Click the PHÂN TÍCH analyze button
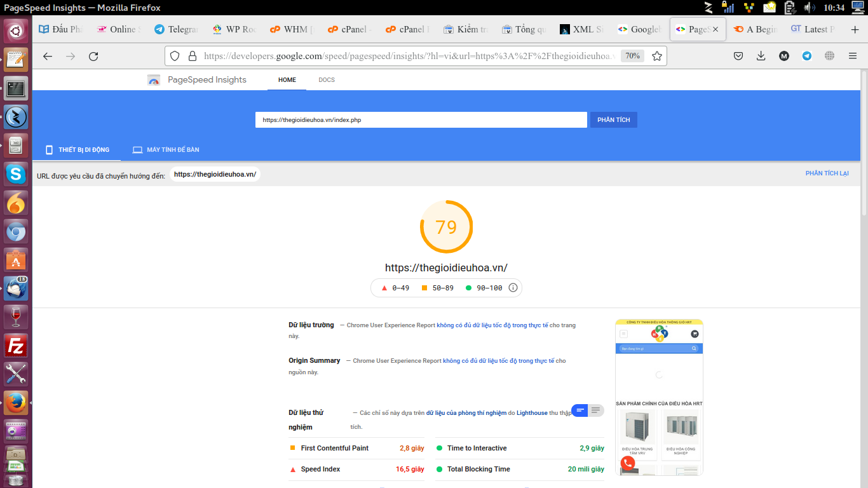The height and width of the screenshot is (488, 868). pos(614,120)
